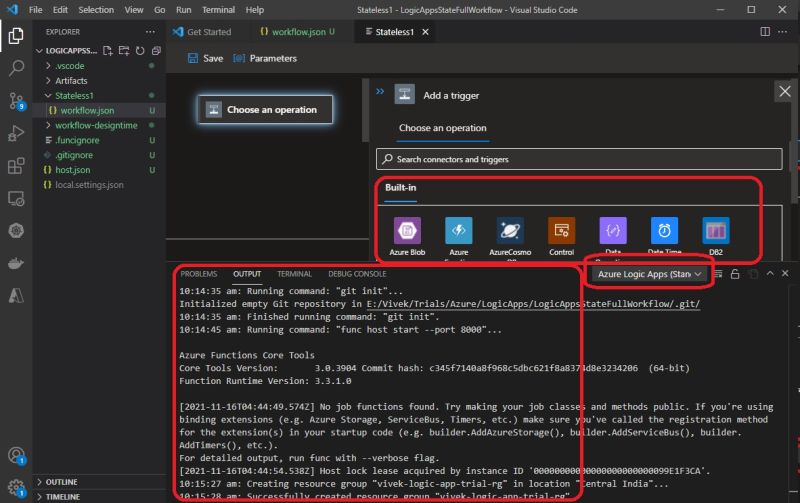This screenshot has width=800, height=503.
Task: Select the Azure Blob connector icon
Action: [x=407, y=231]
